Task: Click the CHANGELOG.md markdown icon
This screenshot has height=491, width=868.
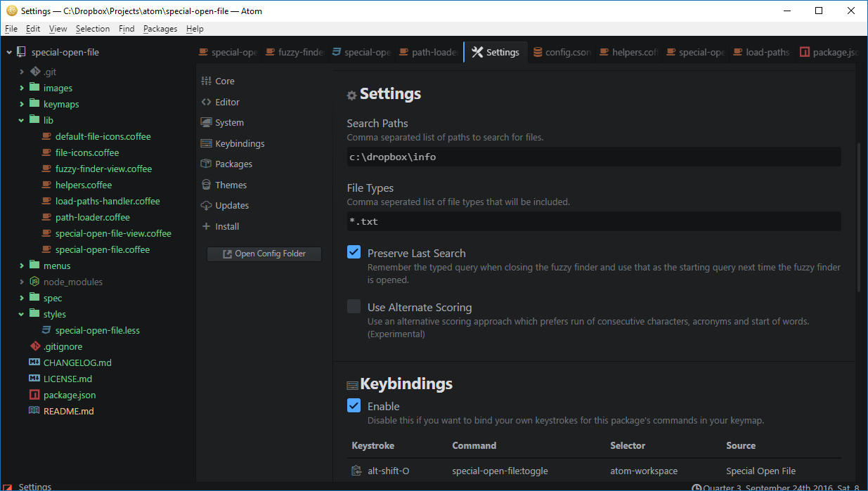Action: click(x=34, y=362)
